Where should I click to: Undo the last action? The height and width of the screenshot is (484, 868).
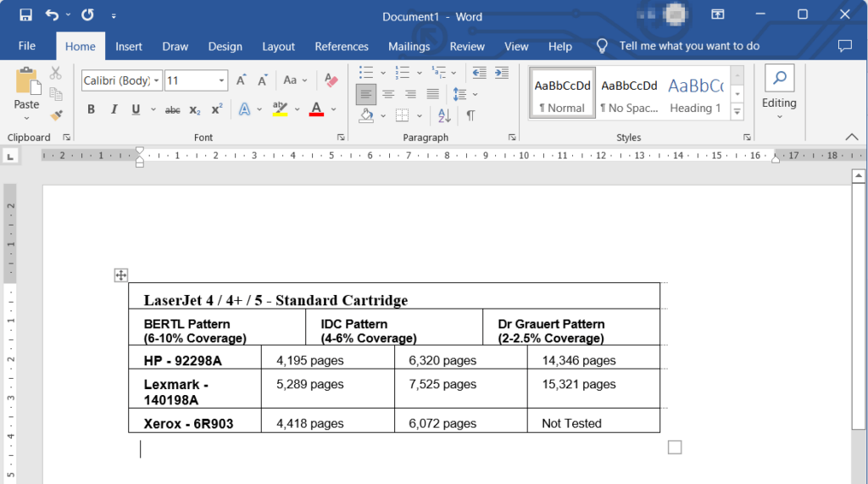(x=52, y=15)
